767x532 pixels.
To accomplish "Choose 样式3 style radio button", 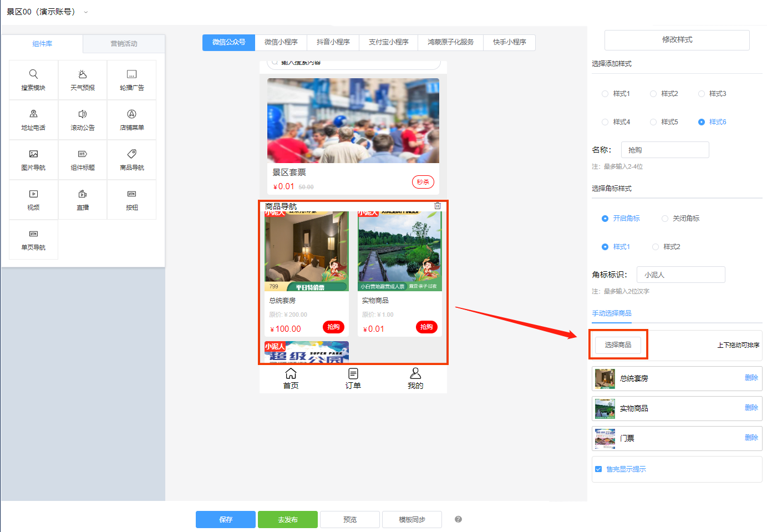I will pyautogui.click(x=701, y=93).
